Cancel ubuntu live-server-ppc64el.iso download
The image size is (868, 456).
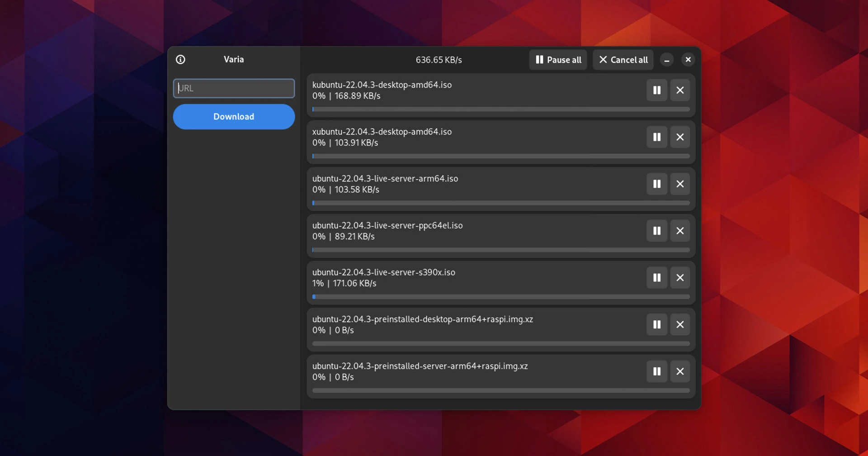click(680, 231)
